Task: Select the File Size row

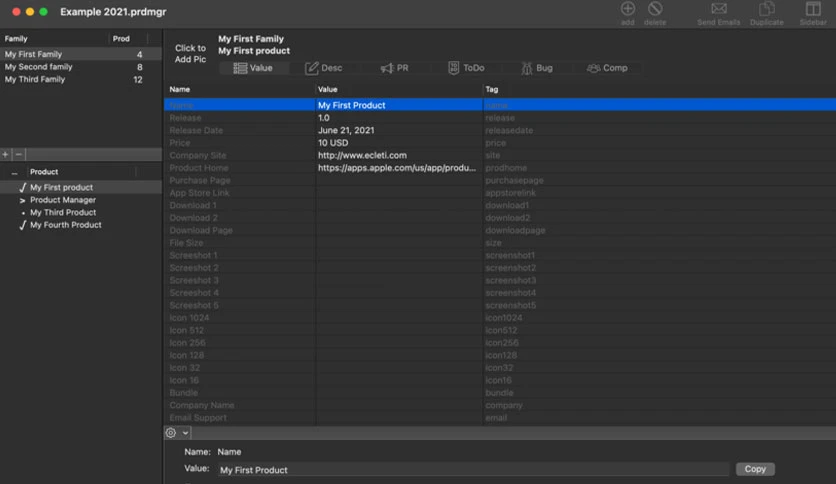Action: (x=500, y=243)
